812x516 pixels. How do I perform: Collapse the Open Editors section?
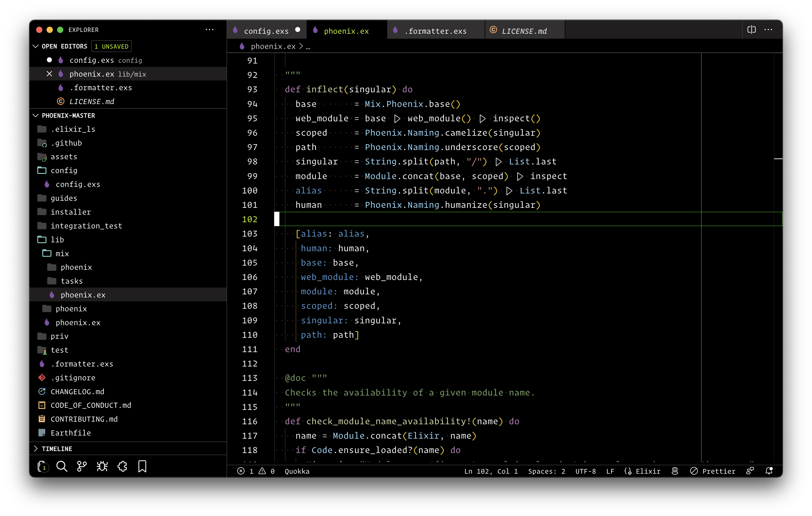[x=36, y=46]
